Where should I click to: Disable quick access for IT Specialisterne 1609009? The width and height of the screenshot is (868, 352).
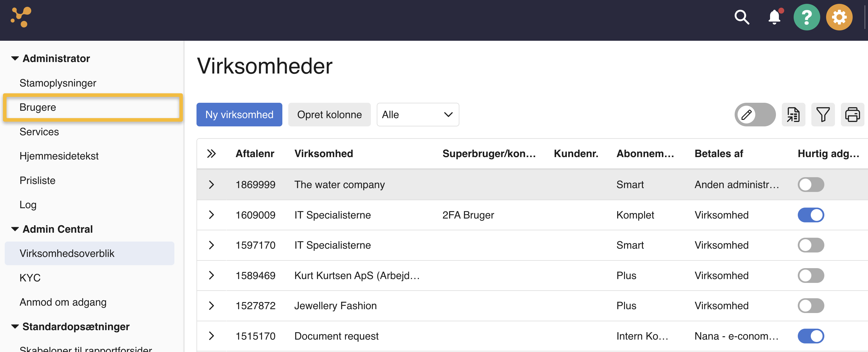[810, 215]
